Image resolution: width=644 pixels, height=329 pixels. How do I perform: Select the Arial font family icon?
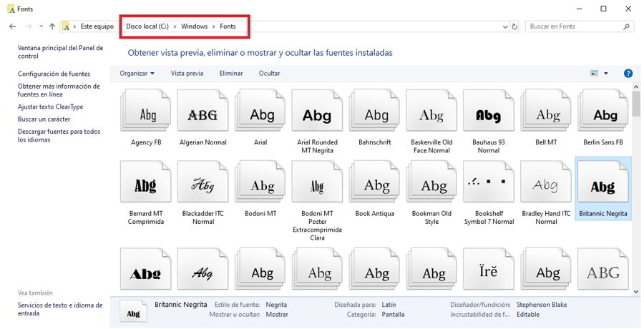pos(260,110)
